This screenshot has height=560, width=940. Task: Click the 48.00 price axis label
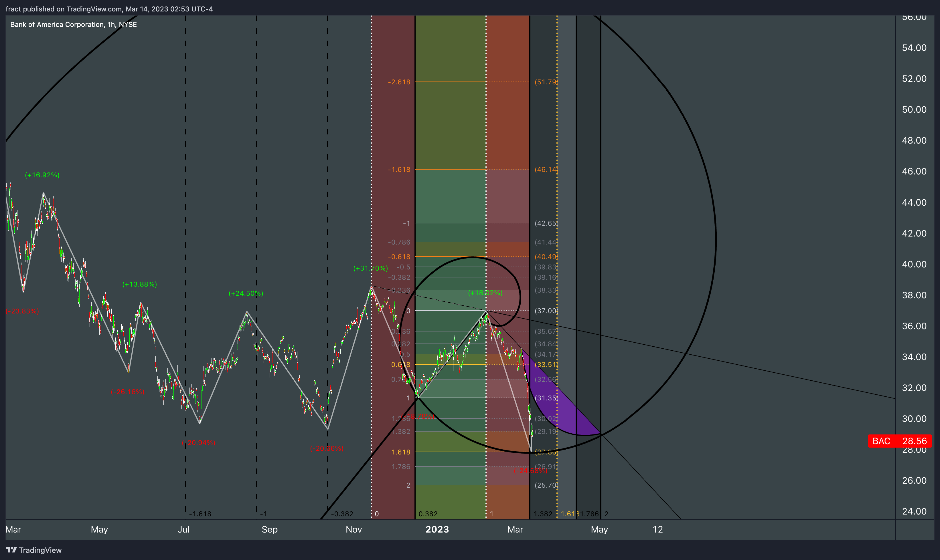coord(914,140)
